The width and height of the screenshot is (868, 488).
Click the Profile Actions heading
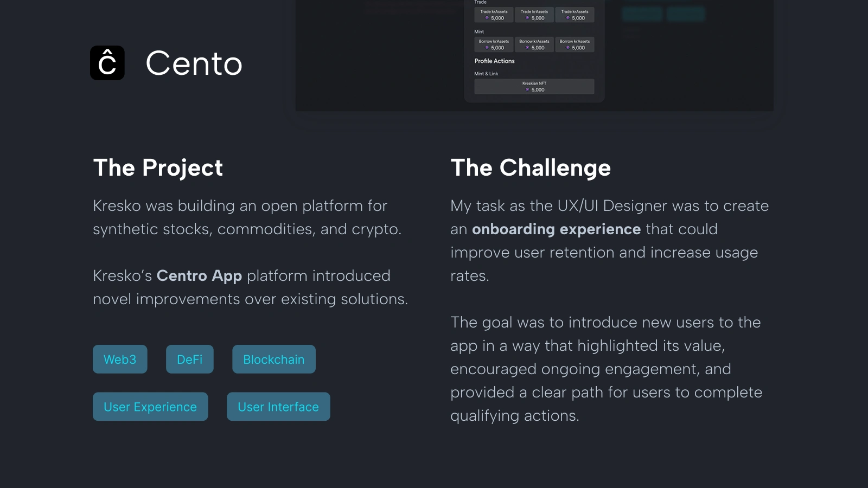[494, 61]
